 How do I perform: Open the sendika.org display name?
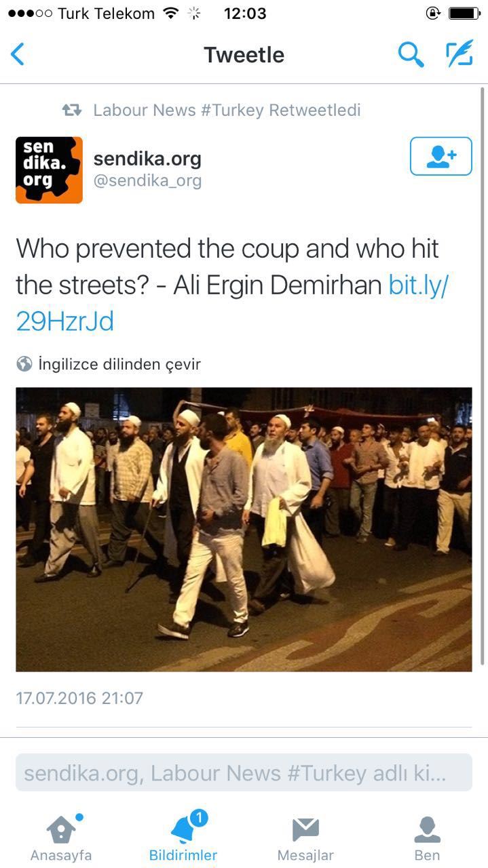pyautogui.click(x=147, y=159)
